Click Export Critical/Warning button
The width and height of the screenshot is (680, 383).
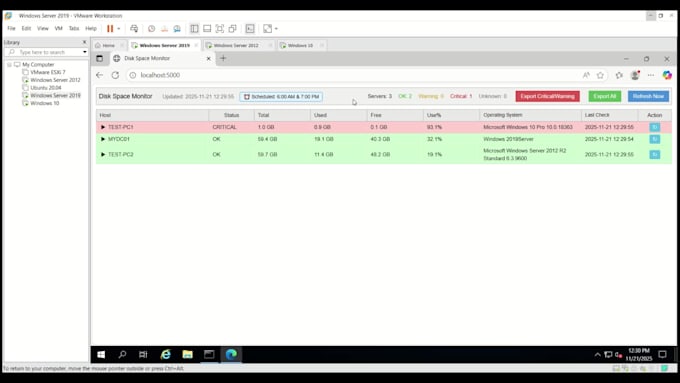(x=547, y=96)
